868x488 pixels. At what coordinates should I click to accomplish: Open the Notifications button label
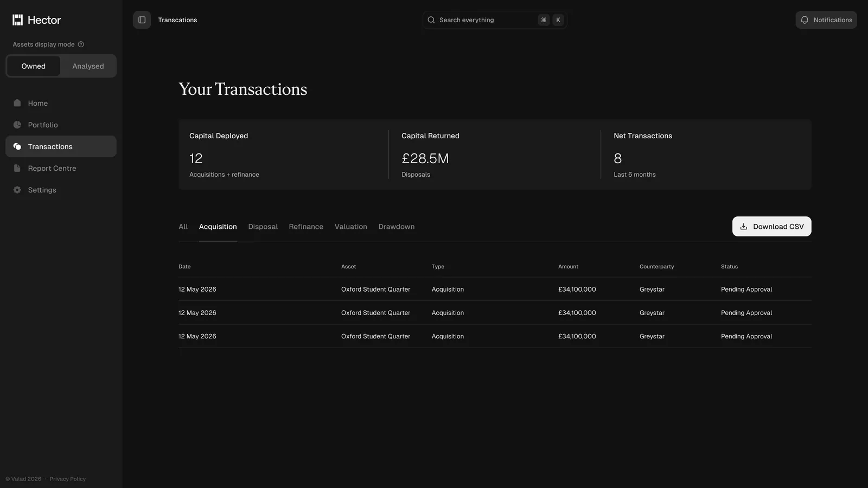[x=833, y=20]
